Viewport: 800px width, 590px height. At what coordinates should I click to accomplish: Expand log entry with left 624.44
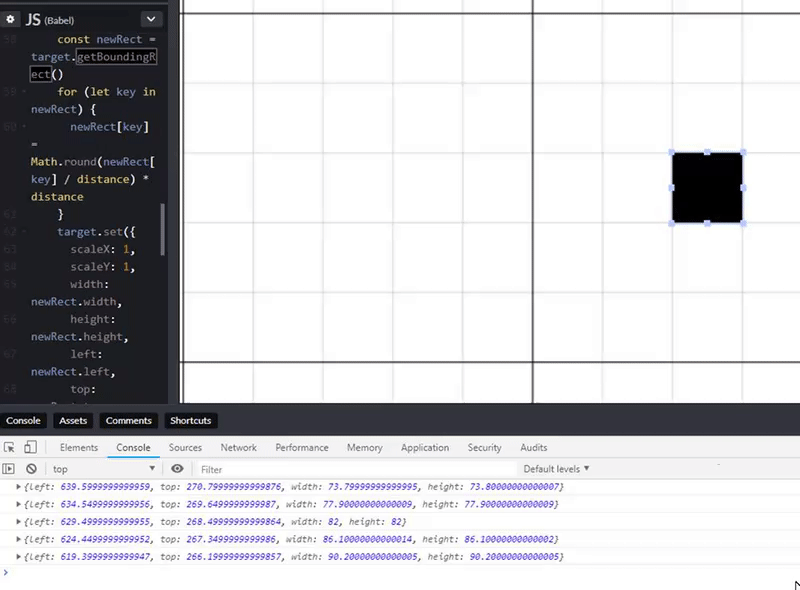(18, 539)
